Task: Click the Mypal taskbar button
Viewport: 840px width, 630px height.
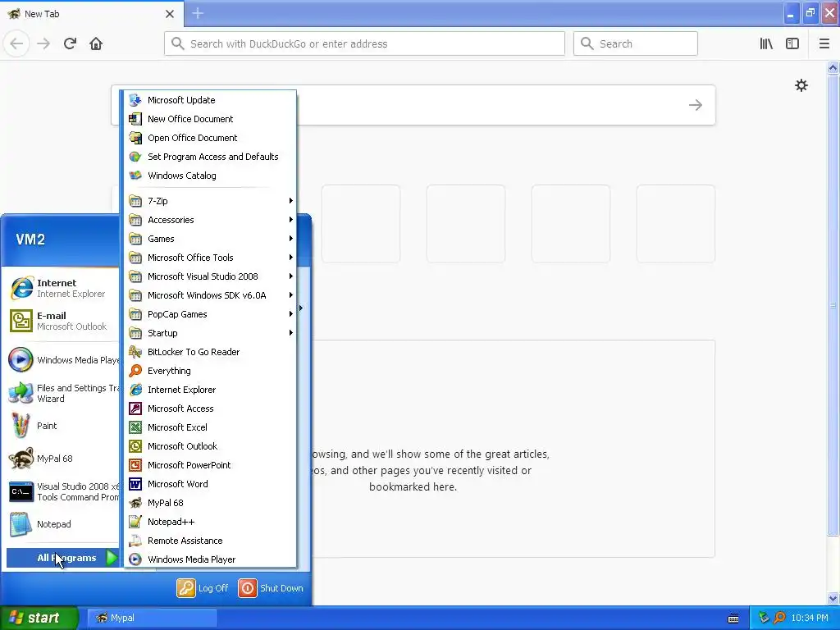Action: click(152, 618)
